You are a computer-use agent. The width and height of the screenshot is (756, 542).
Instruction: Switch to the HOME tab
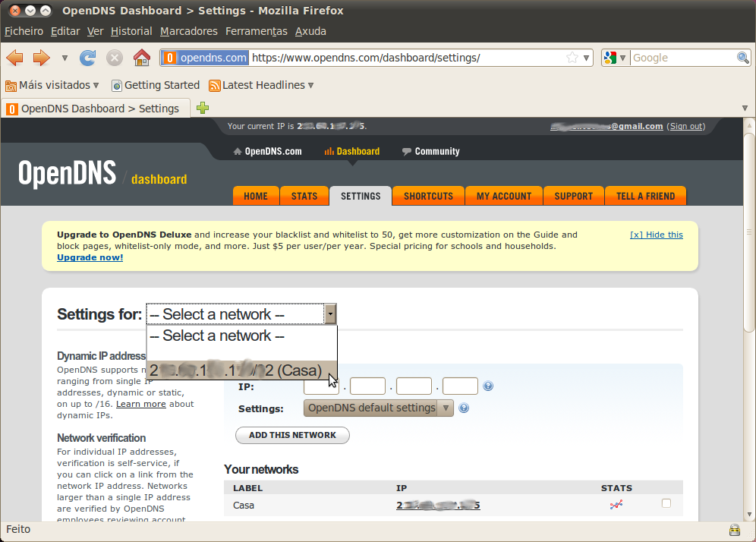[256, 197]
